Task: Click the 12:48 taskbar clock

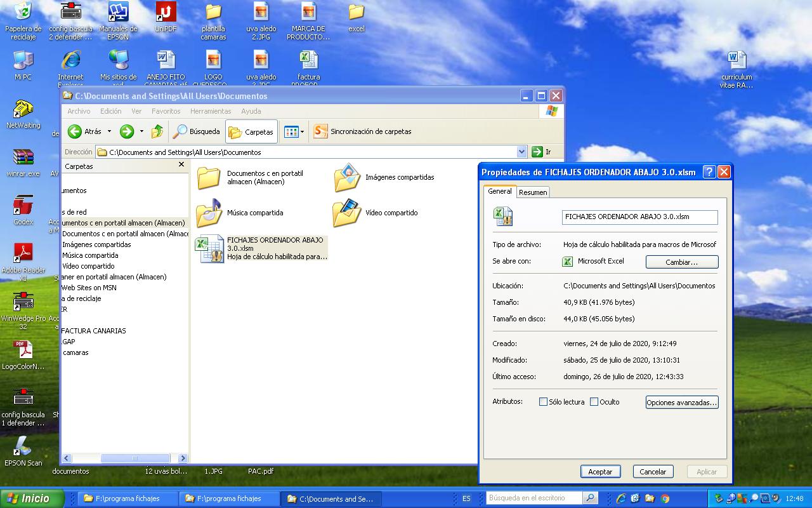Action: point(794,498)
